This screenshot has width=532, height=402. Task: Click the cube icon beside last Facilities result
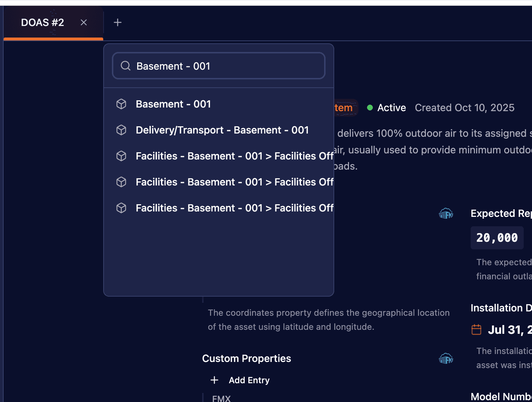(x=121, y=208)
